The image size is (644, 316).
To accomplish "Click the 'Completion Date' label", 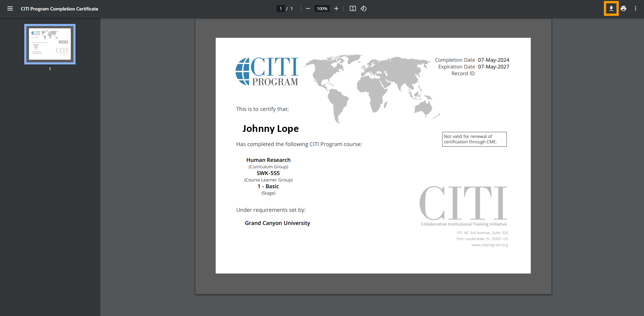I will click(455, 60).
